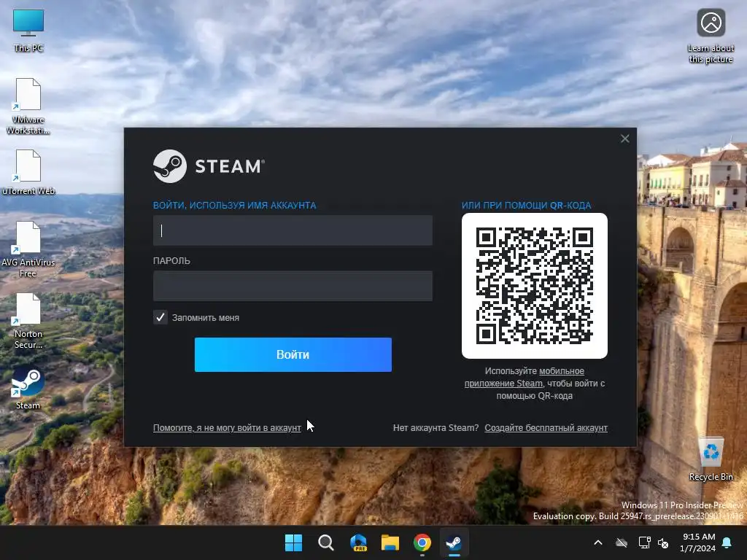Expand the hidden system tray icons chevron
The width and height of the screenshot is (747, 560).
[598, 542]
